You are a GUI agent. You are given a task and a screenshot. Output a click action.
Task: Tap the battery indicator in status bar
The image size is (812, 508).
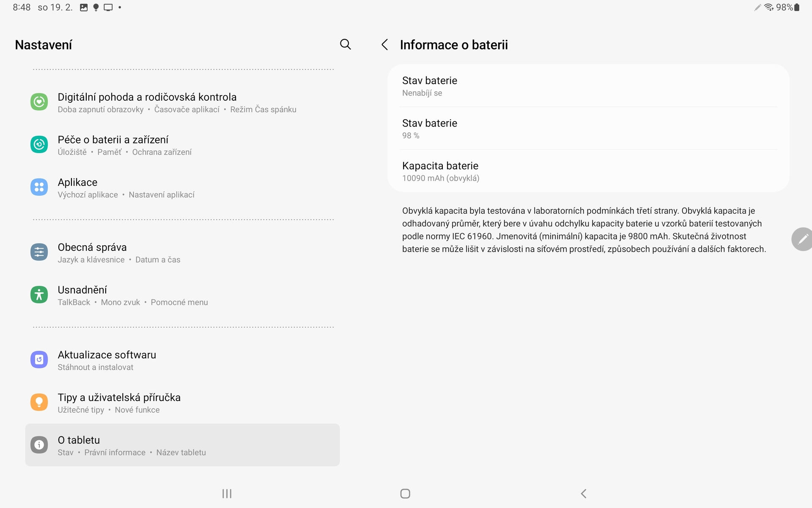coord(797,7)
